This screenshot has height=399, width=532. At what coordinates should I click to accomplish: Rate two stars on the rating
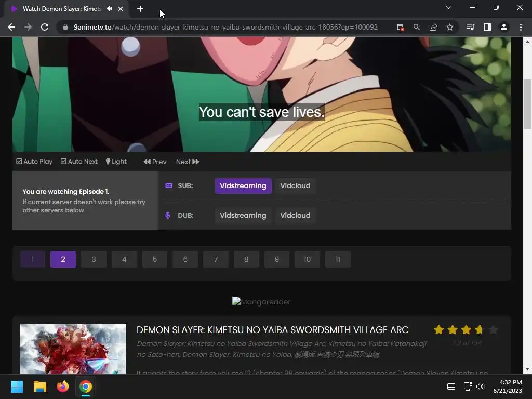tap(453, 330)
